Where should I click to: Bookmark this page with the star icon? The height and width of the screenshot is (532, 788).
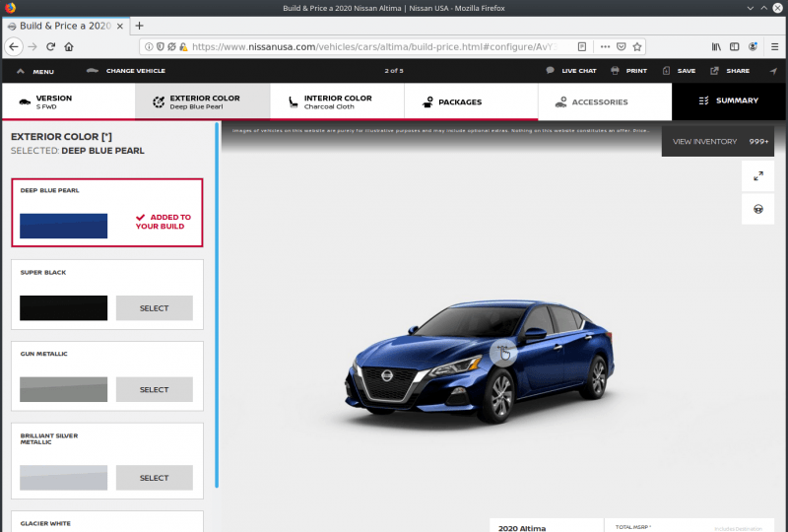click(637, 46)
